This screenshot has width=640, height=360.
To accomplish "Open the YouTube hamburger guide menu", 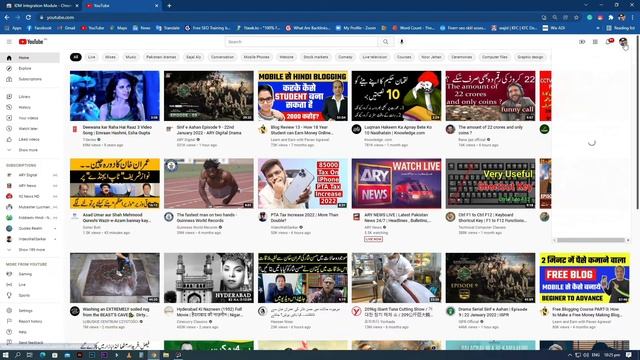I will pos(9,42).
